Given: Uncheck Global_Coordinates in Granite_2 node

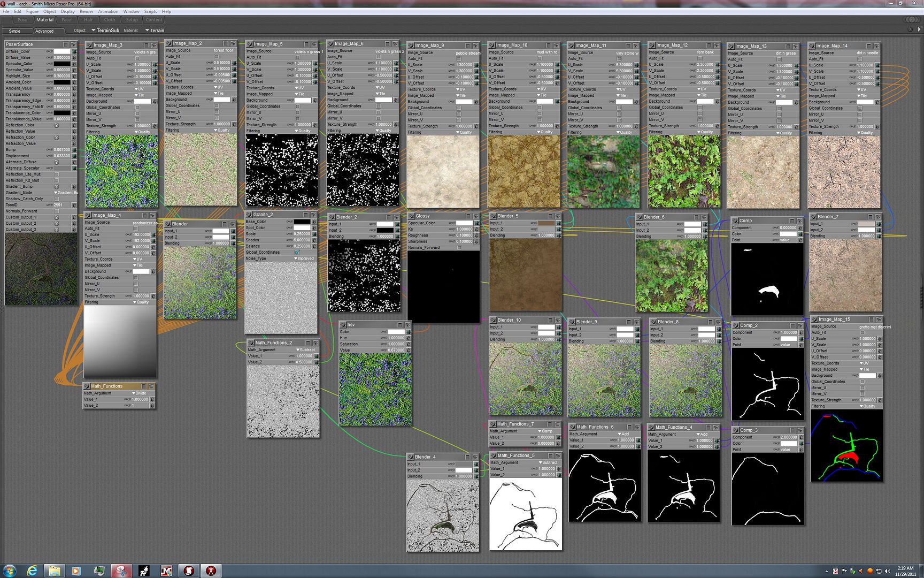Looking at the screenshot, I should tap(297, 252).
